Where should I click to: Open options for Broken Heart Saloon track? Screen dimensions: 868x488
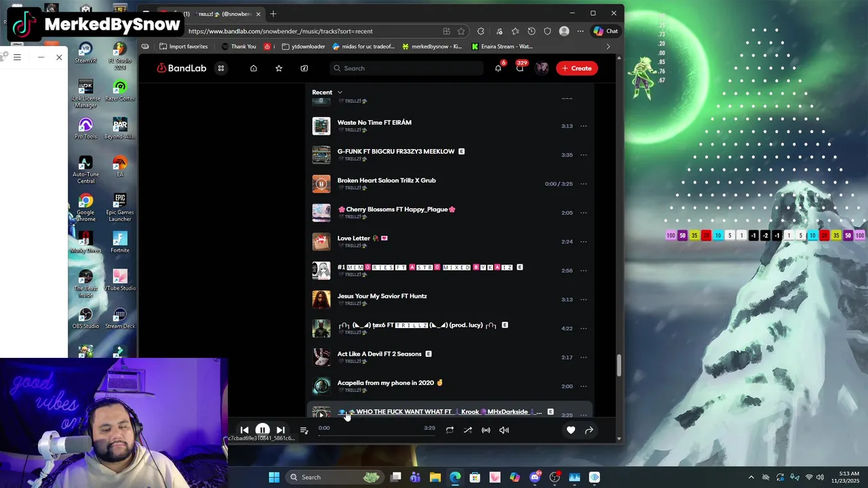(583, 184)
